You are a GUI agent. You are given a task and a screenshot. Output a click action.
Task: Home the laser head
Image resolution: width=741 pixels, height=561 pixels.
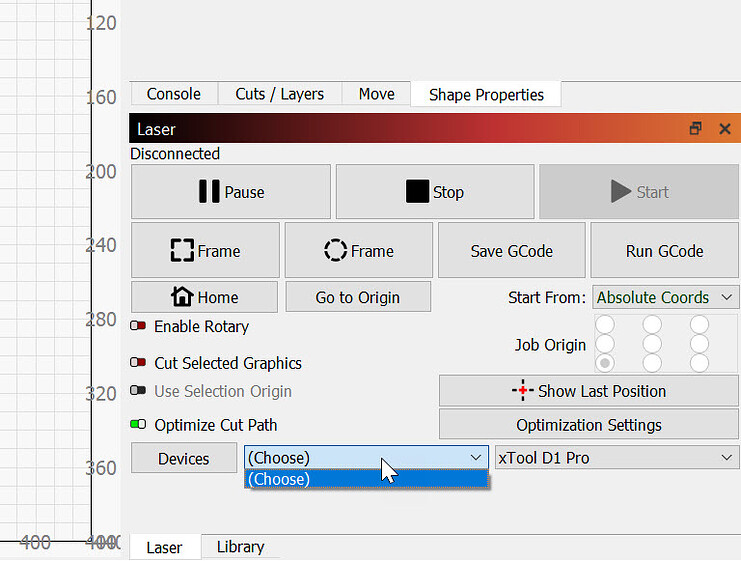pos(204,297)
